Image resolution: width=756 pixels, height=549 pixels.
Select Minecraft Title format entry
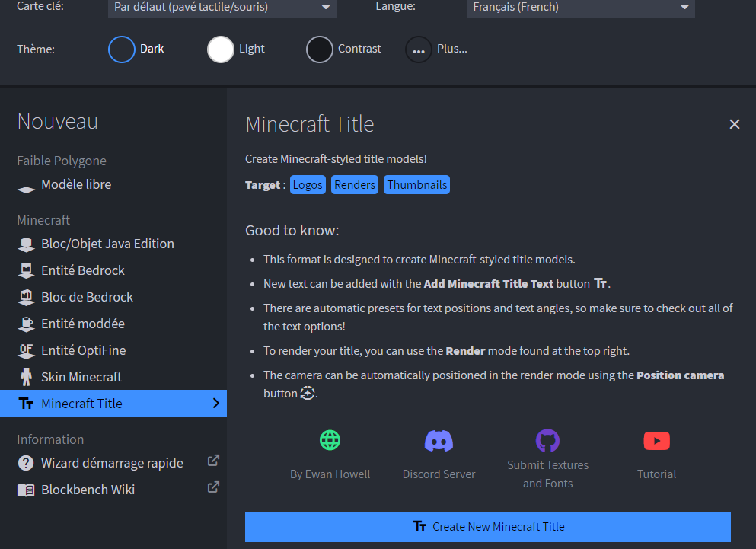point(113,404)
